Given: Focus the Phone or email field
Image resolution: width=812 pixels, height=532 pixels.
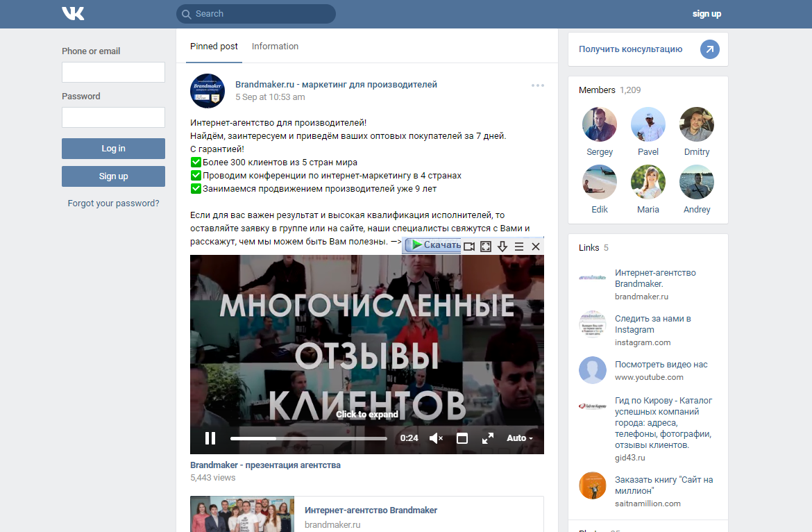Looking at the screenshot, I should tap(113, 72).
